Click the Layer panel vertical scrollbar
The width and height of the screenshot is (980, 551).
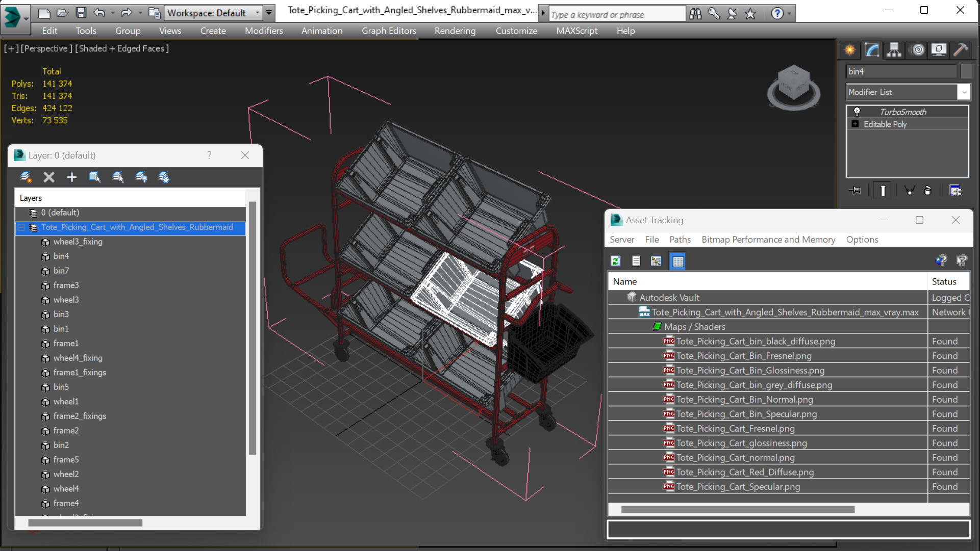coord(252,328)
